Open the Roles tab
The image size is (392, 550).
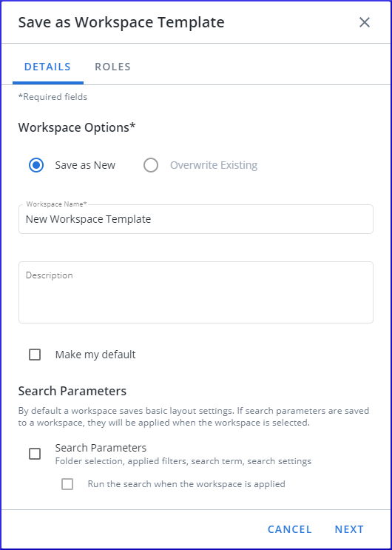click(113, 67)
